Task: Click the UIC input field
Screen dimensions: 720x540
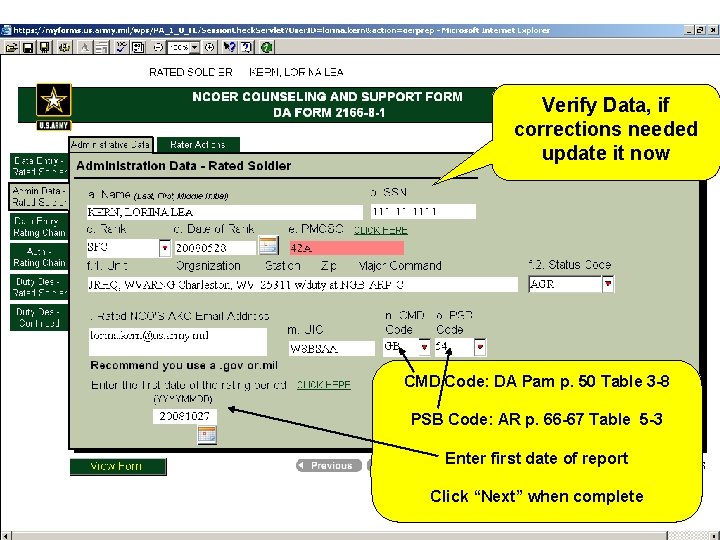Action: coord(332,349)
